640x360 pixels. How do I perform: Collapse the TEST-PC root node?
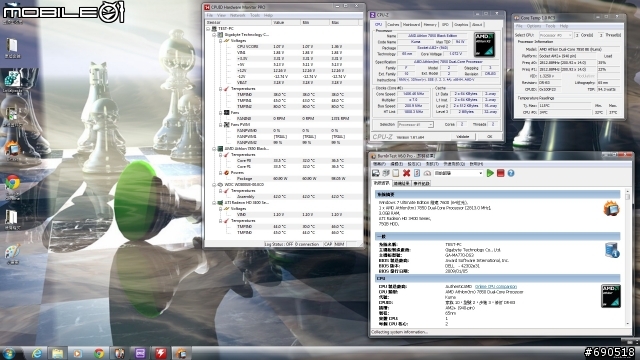(x=208, y=29)
